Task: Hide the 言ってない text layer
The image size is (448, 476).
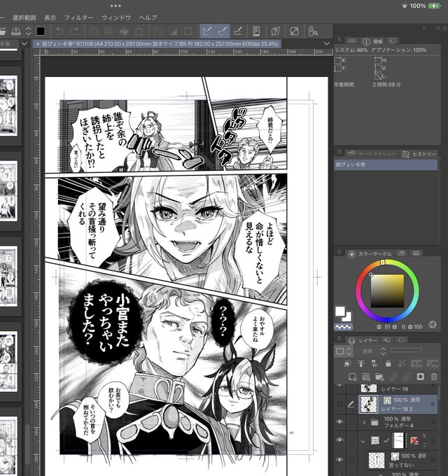Action: pyautogui.click(x=339, y=460)
